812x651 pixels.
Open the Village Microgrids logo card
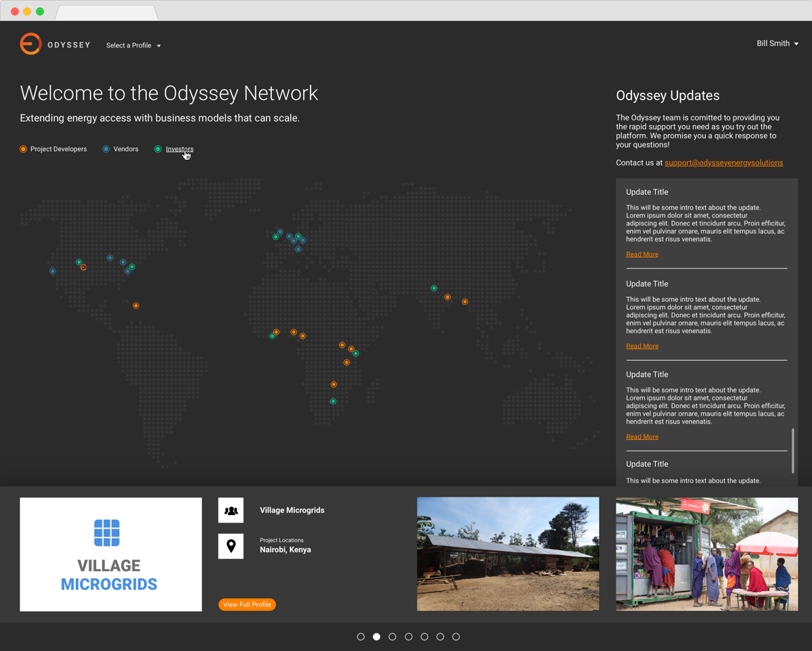[x=111, y=554]
